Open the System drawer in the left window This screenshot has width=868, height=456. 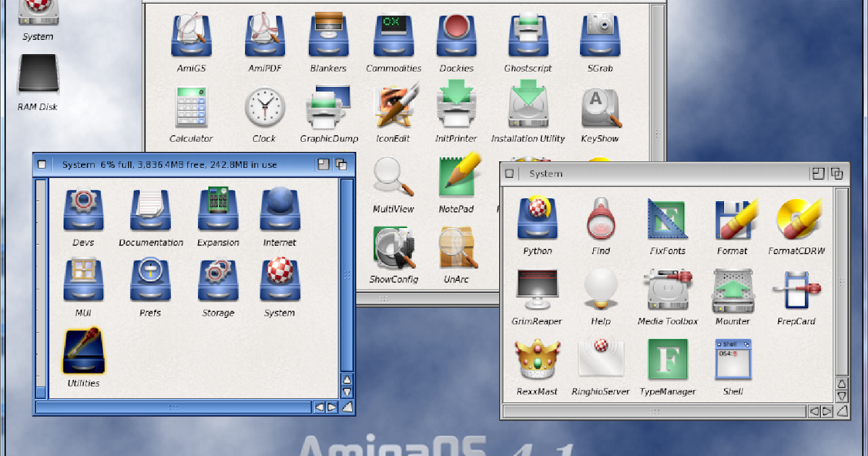click(280, 281)
